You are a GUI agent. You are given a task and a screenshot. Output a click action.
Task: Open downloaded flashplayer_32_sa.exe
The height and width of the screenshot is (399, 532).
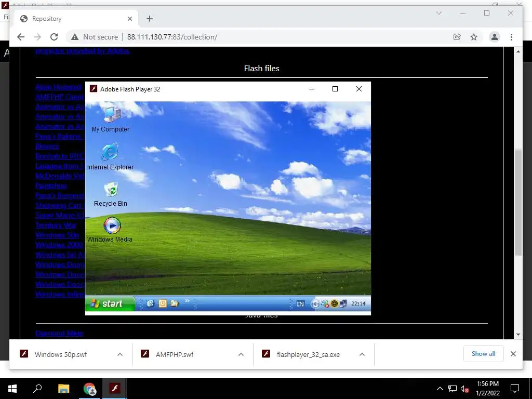pos(308,354)
